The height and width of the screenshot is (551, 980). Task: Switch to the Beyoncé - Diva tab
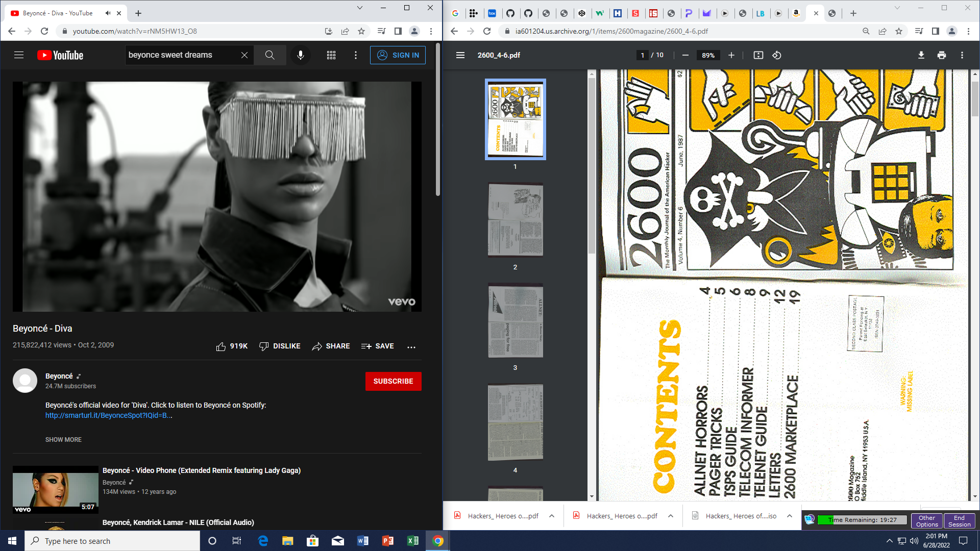coord(57,13)
